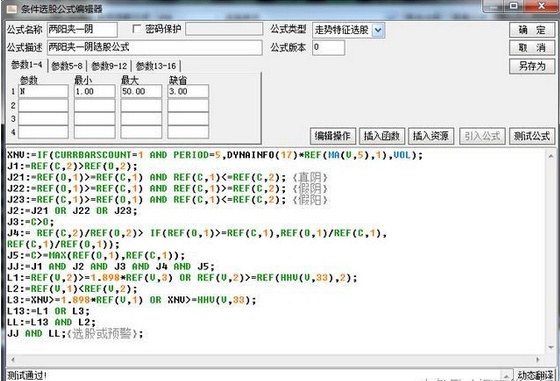Click the 插入函数 insert function button
The height and width of the screenshot is (381, 560).
pyautogui.click(x=381, y=136)
